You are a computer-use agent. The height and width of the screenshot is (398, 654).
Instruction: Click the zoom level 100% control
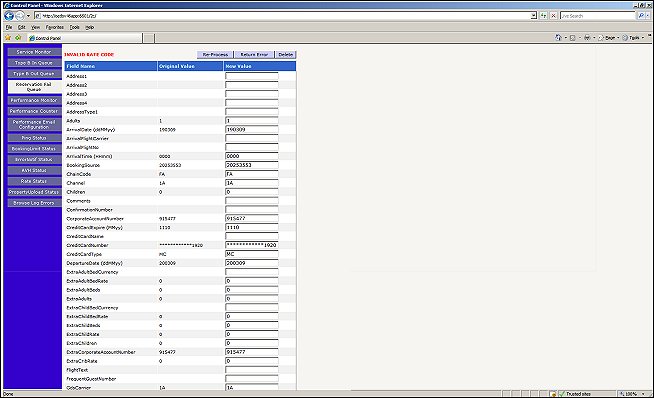click(x=629, y=394)
